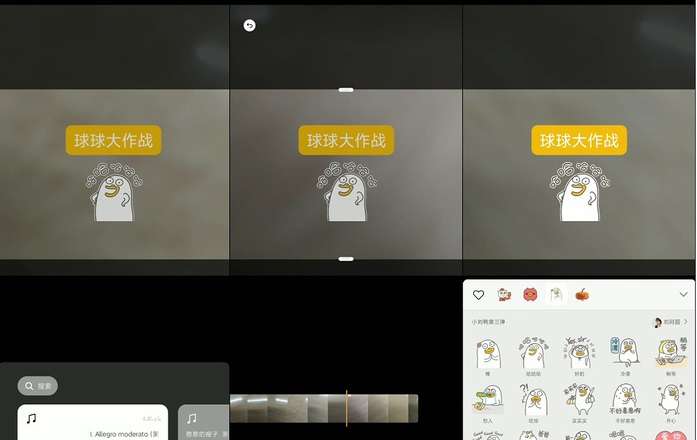Click the sticker pack title text
697x440 pixels.
pyautogui.click(x=488, y=322)
